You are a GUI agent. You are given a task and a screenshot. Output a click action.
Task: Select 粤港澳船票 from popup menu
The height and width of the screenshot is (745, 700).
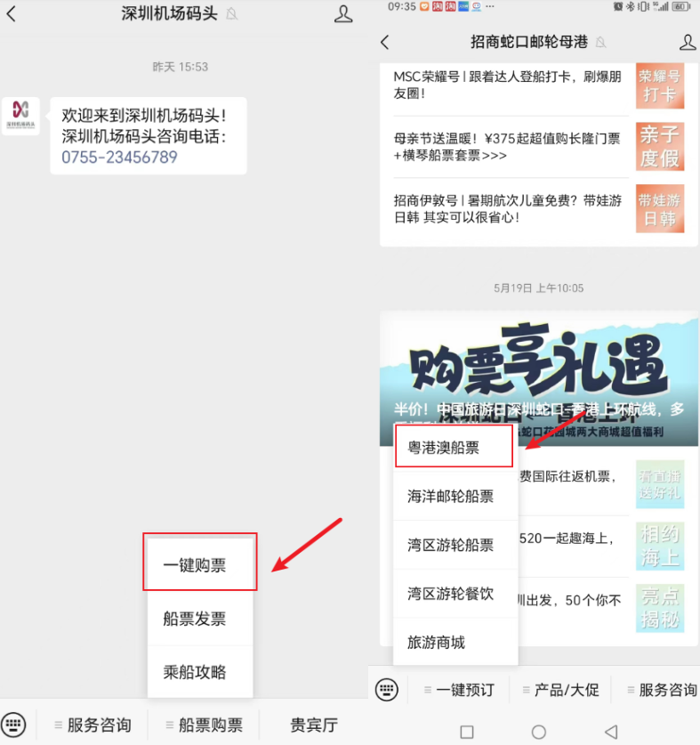(454, 448)
